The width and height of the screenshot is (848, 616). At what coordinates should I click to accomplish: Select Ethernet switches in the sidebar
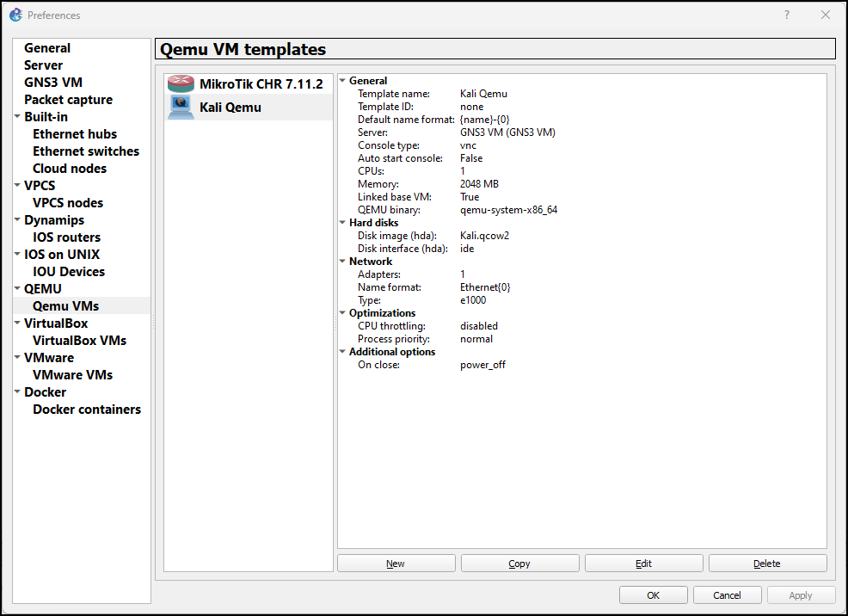[86, 151]
